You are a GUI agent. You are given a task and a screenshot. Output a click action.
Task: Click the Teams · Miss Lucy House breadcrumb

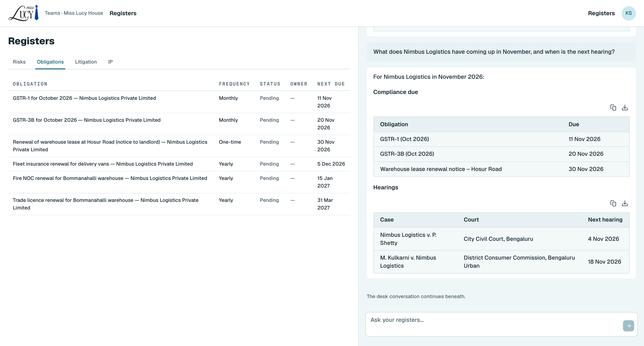point(74,13)
